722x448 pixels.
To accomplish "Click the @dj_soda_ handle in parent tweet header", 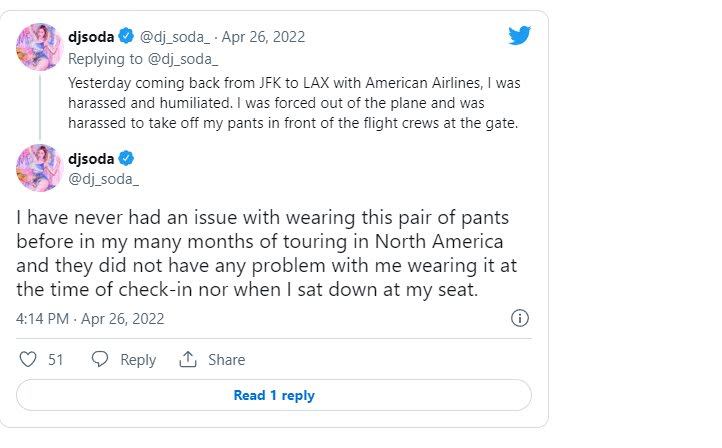I will click(x=176, y=37).
